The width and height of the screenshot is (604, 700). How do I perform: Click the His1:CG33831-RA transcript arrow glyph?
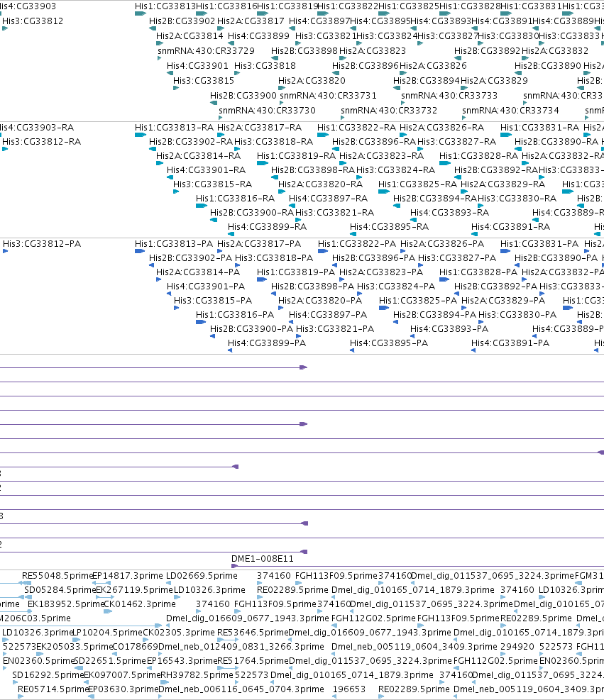[506, 135]
